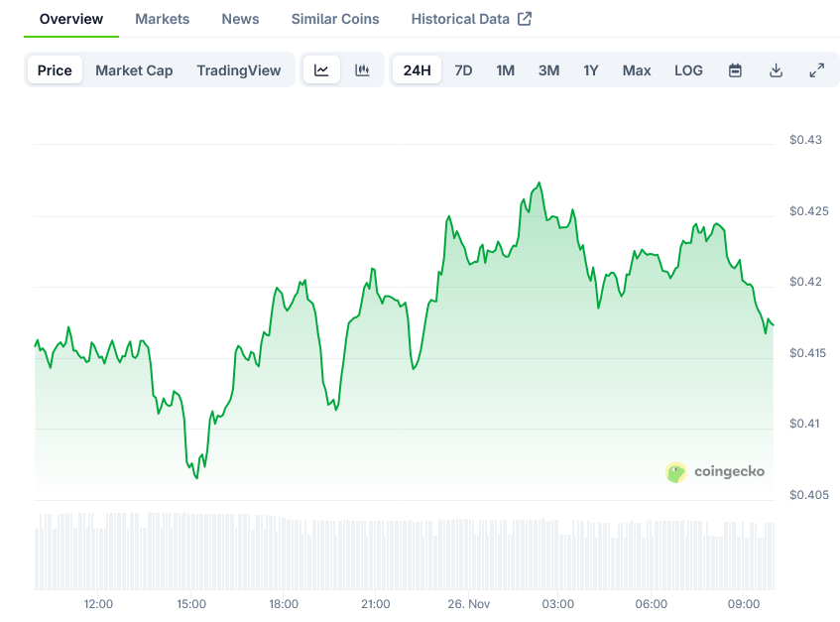Select the Price chart mode
Image resolution: width=840 pixels, height=622 pixels.
click(x=55, y=70)
